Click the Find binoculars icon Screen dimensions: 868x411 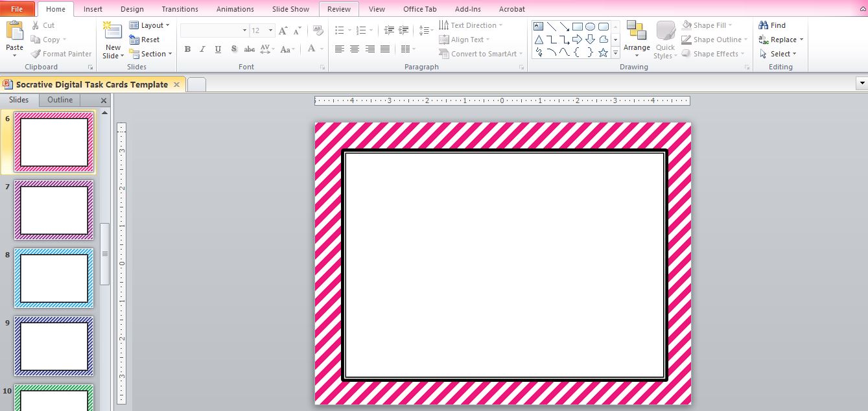[763, 25]
